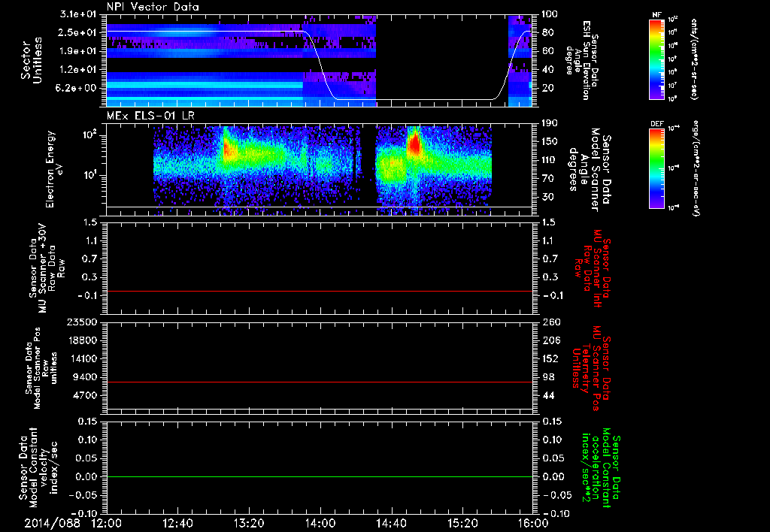Image resolution: width=770 pixels, height=532 pixels.
Task: Click the 44 telemetry tick label
Action: (x=547, y=395)
